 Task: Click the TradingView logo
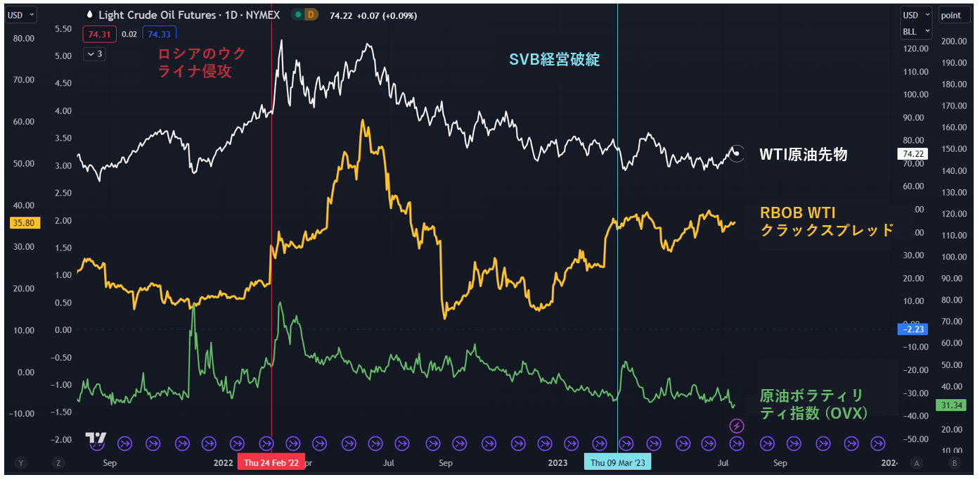click(96, 438)
